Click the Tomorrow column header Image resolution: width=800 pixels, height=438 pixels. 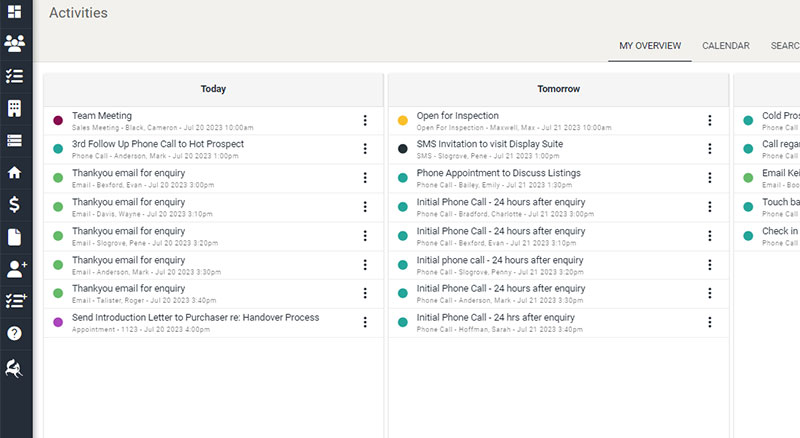tap(559, 89)
